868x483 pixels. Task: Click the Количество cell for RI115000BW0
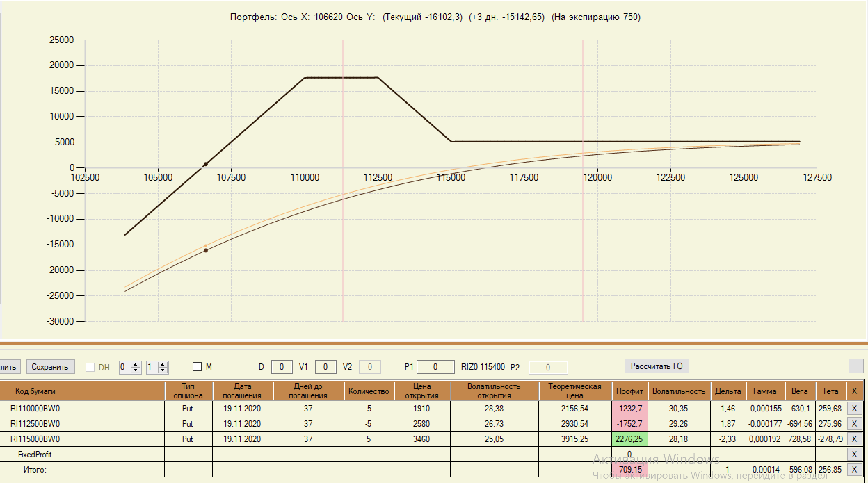pos(369,439)
